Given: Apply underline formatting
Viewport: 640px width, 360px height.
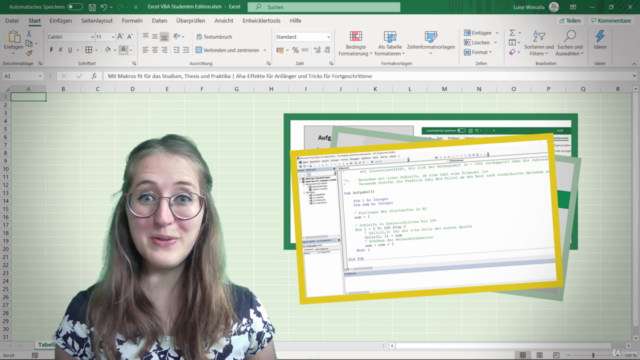Looking at the screenshot, I should (x=70, y=50).
